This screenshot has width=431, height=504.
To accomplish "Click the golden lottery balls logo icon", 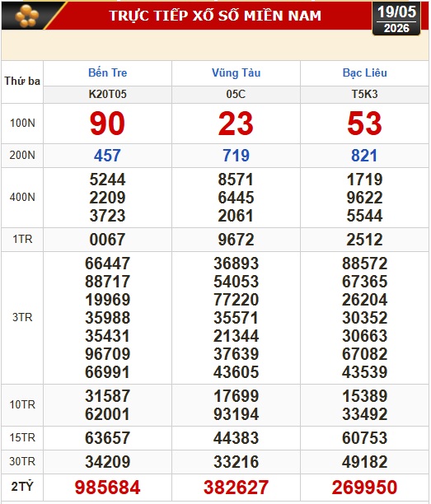I will click(x=27, y=16).
